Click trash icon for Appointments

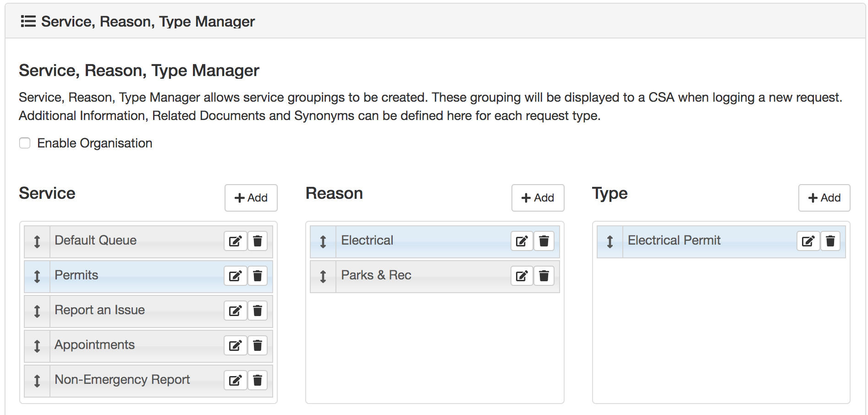pos(258,345)
